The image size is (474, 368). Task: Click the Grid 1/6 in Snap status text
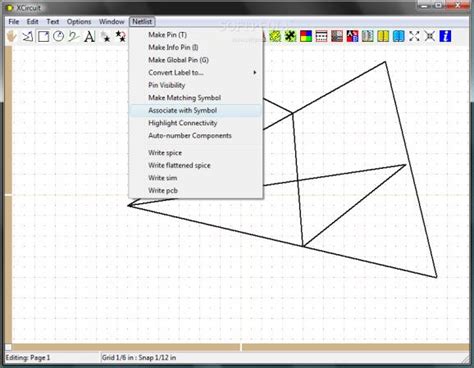click(x=139, y=358)
